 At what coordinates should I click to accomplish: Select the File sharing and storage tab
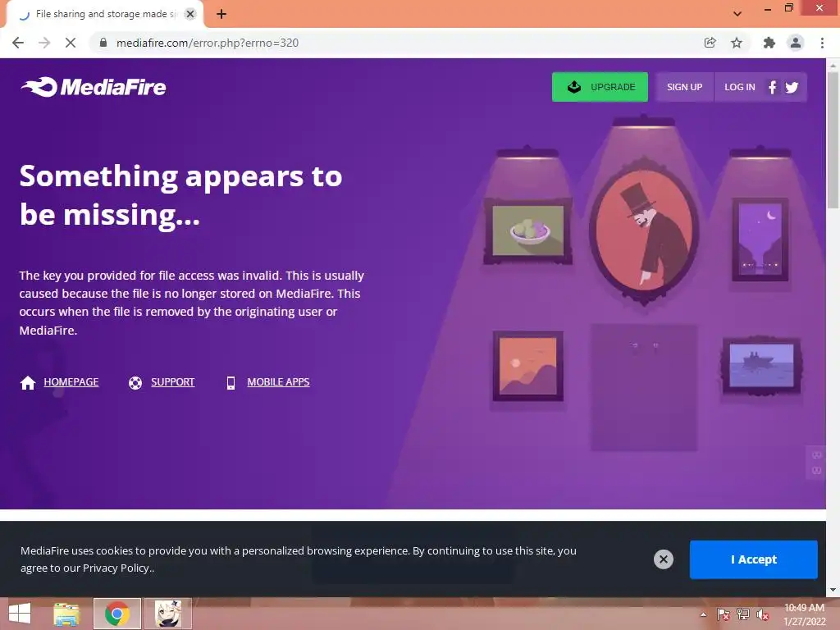click(104, 14)
